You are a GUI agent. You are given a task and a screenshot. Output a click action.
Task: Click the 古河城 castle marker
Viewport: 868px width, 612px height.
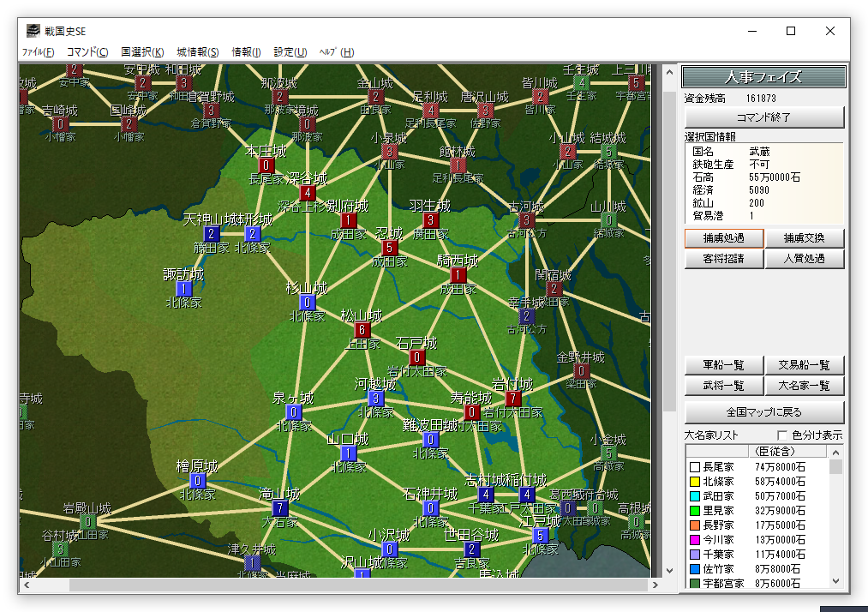coord(527,220)
